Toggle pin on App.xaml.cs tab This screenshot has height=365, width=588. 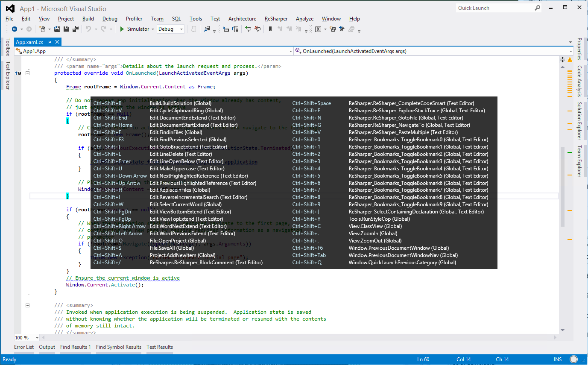[x=50, y=42]
